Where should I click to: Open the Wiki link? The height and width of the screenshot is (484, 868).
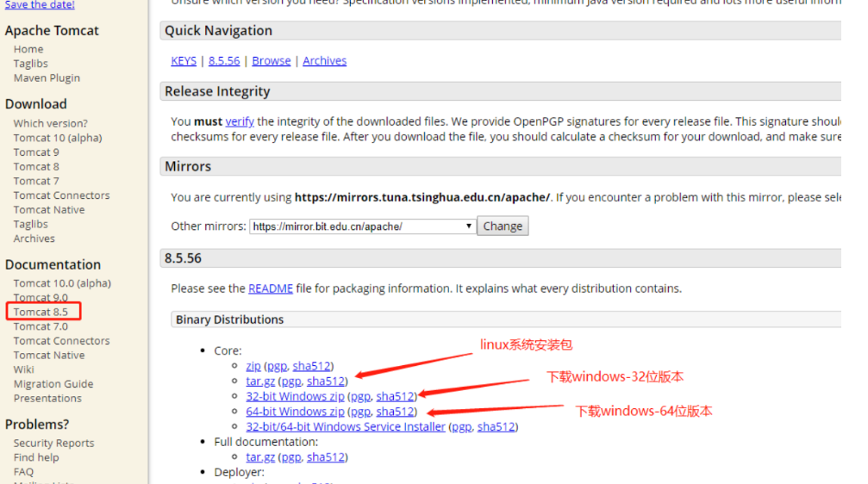pyautogui.click(x=24, y=369)
